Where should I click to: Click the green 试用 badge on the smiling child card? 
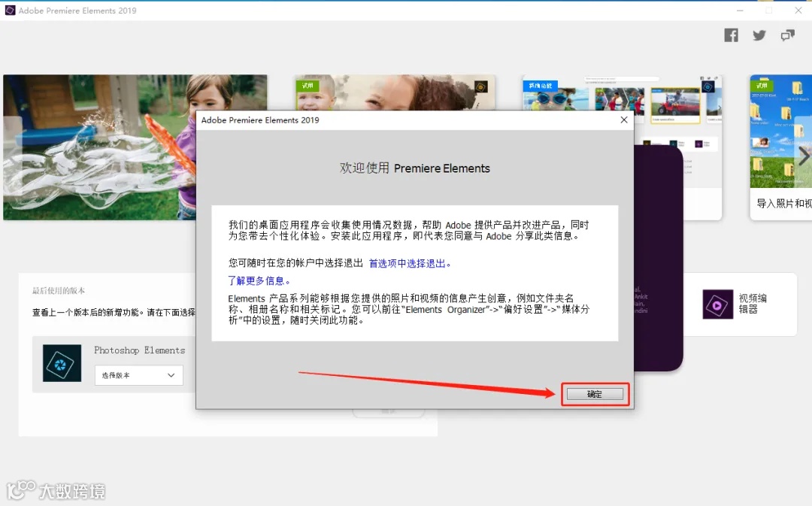click(x=308, y=86)
